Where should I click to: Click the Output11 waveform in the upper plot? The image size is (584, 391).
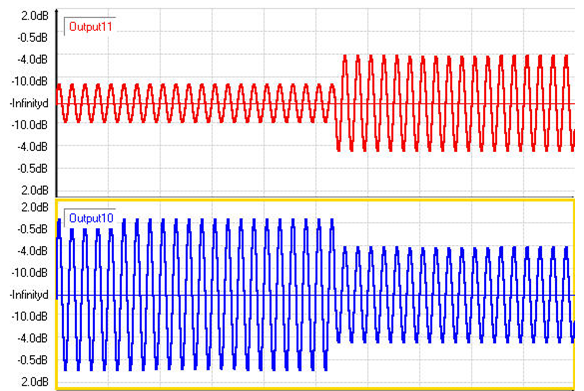[x=315, y=103]
